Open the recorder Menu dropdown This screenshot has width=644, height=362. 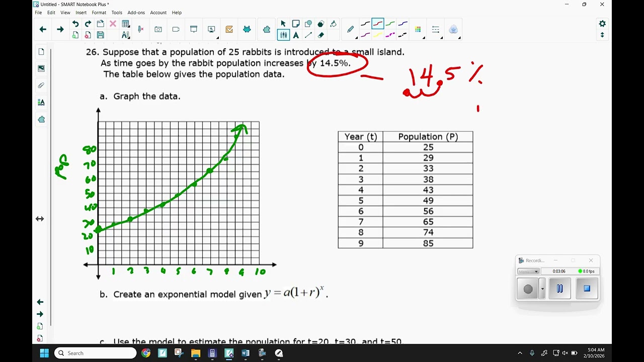click(x=528, y=271)
